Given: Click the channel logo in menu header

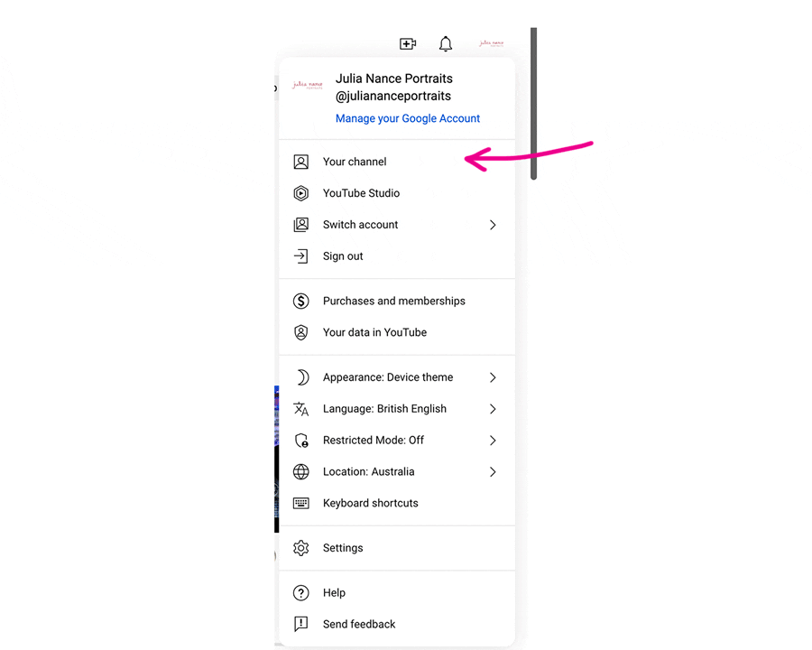Looking at the screenshot, I should pyautogui.click(x=307, y=85).
